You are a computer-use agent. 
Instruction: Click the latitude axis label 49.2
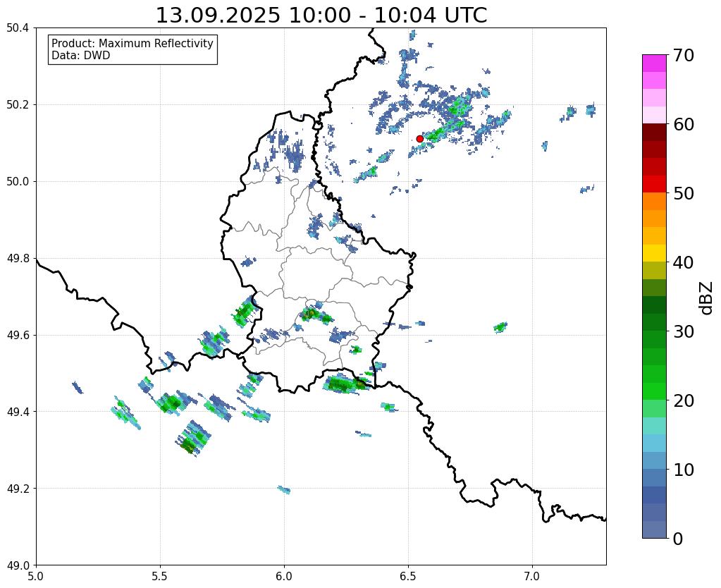tap(18, 489)
